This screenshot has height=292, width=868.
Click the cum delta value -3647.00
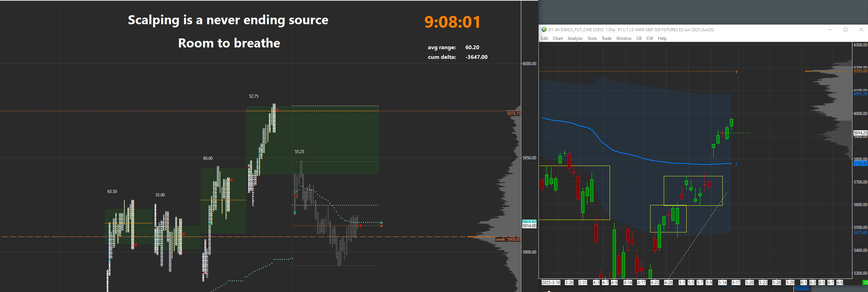click(476, 57)
